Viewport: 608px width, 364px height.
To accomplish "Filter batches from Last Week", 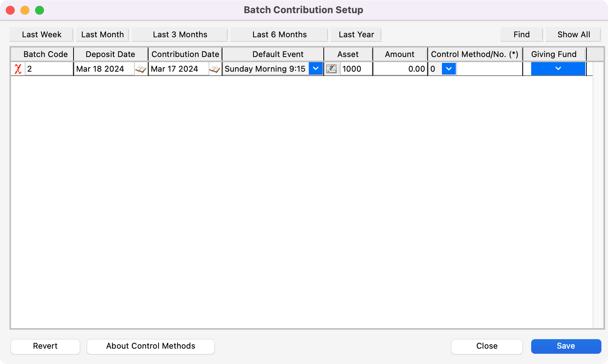I will (x=41, y=34).
